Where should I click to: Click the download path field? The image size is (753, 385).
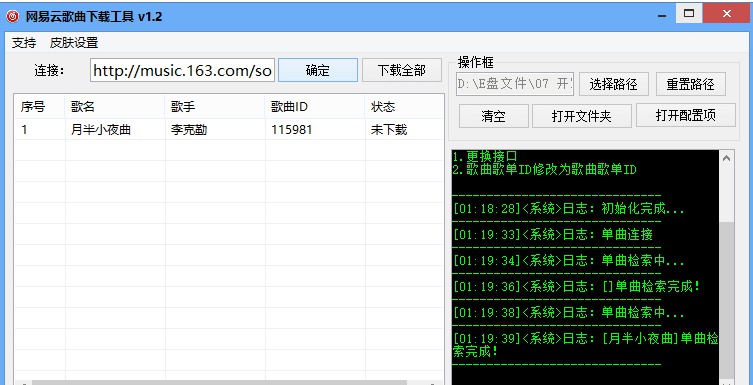pyautogui.click(x=515, y=84)
